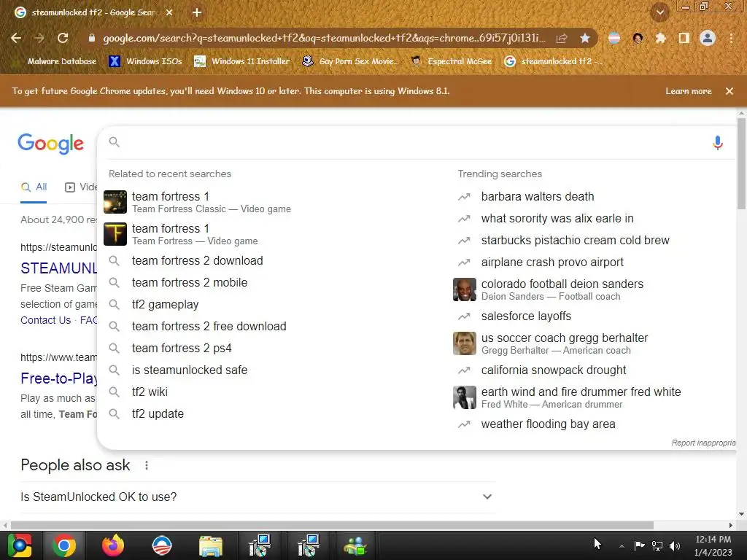Open Windows 11 Installer bookmark
This screenshot has height=560, width=747.
[242, 61]
